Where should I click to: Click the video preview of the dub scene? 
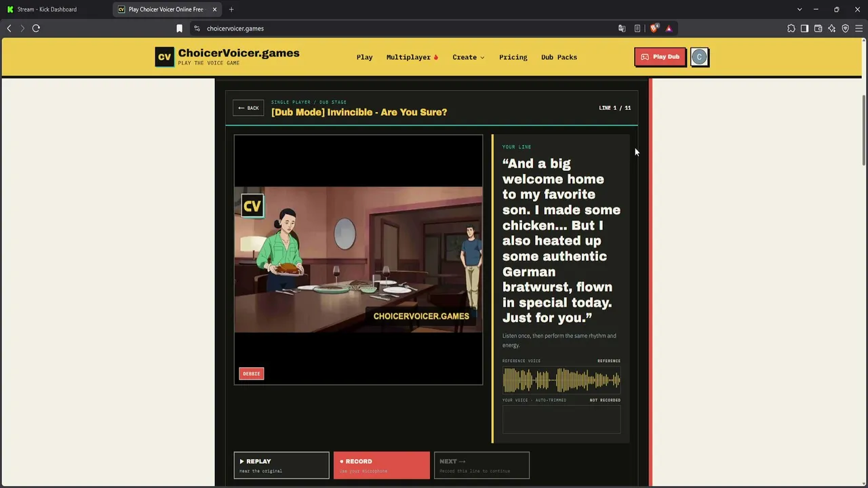tap(358, 260)
